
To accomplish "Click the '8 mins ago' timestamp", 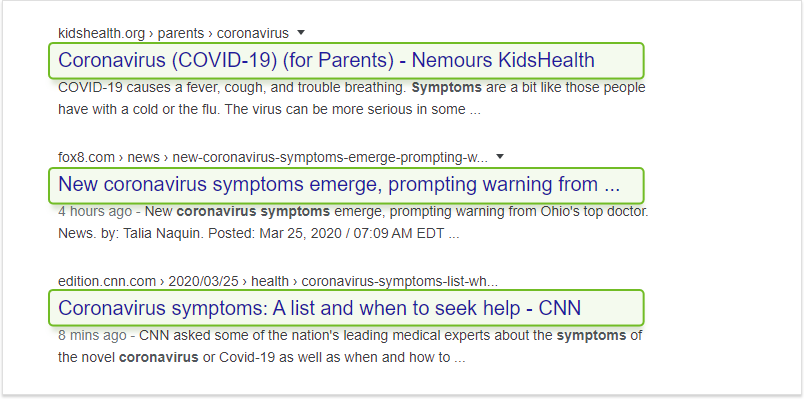I will click(92, 336).
